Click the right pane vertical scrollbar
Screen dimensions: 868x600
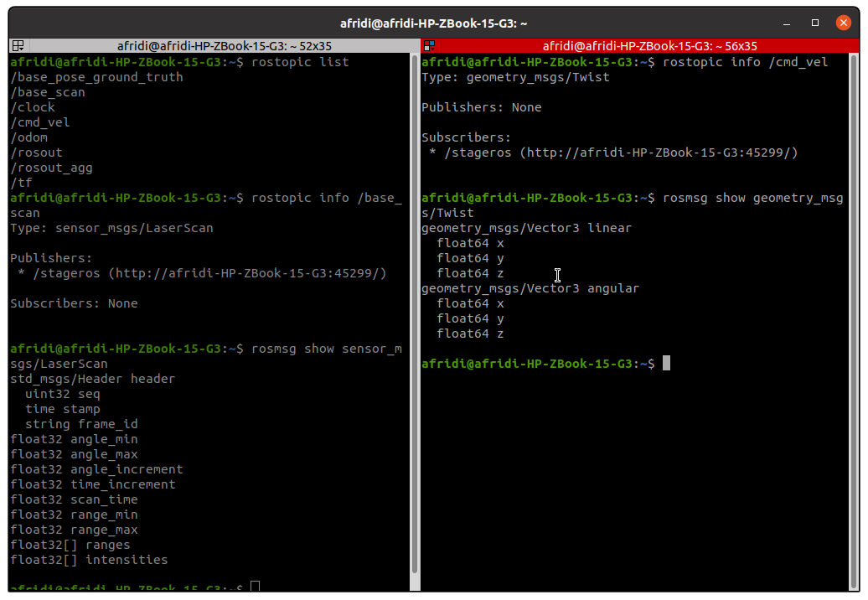tap(853, 321)
